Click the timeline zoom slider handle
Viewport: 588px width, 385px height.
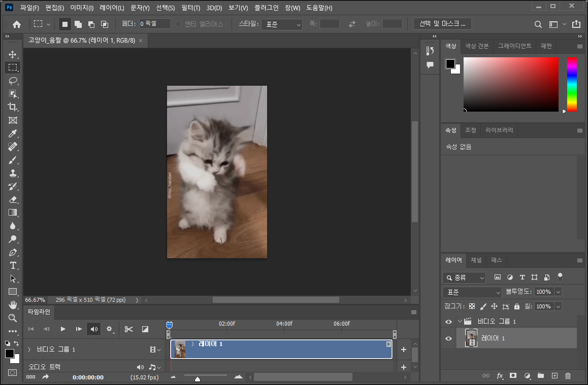[198, 379]
